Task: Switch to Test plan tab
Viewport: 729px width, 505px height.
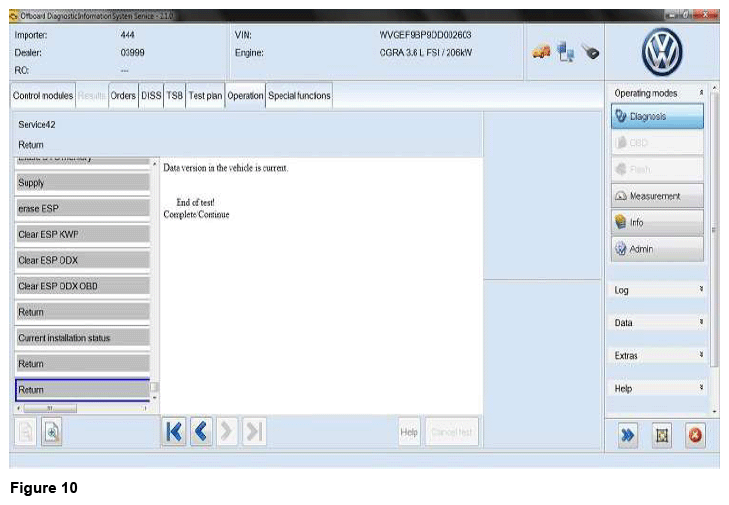Action: pyautogui.click(x=205, y=96)
